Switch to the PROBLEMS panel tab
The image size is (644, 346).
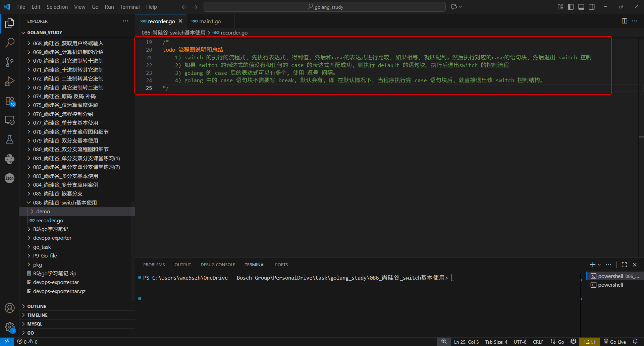click(154, 265)
